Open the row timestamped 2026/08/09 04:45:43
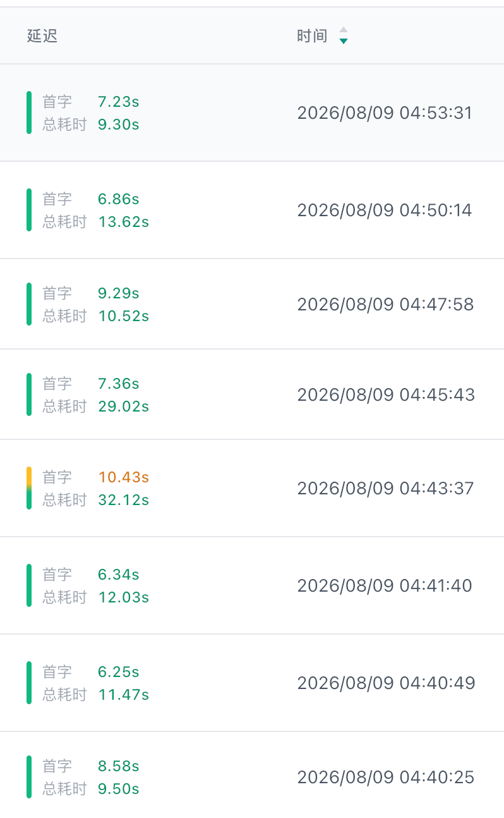The width and height of the screenshot is (504, 818). coord(252,394)
